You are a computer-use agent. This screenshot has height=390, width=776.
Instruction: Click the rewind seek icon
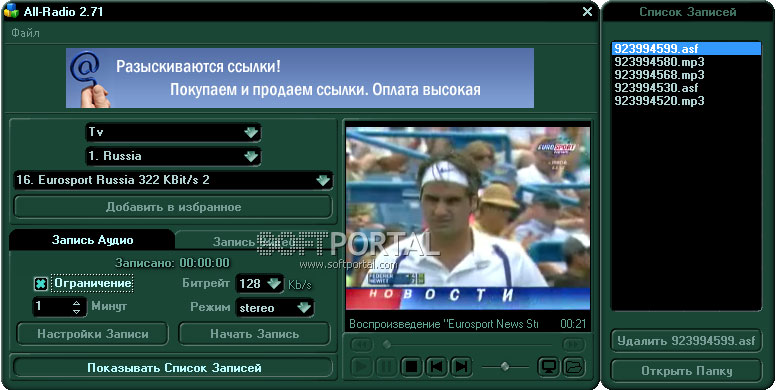(361, 344)
